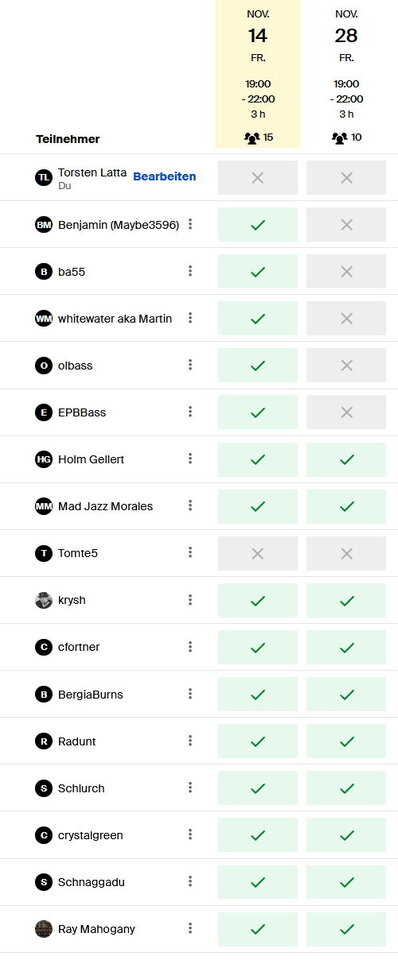
Task: Expand the options menu for crystalgreen
Action: 190,834
